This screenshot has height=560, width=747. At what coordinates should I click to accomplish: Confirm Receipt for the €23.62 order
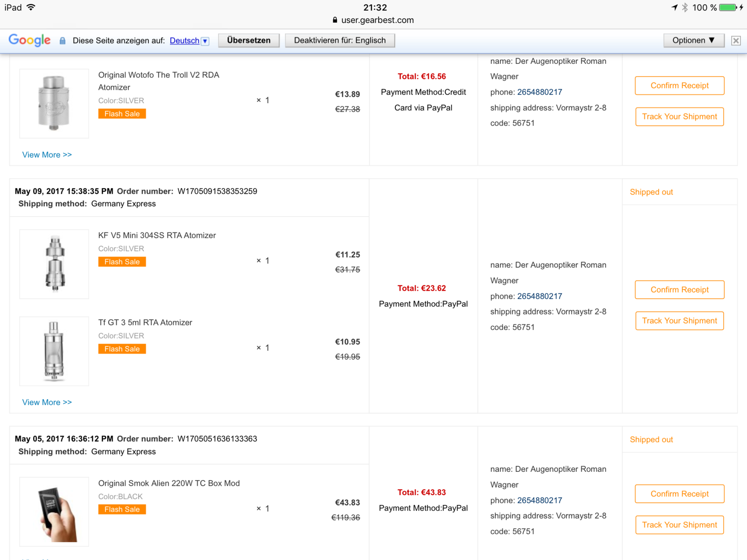680,290
